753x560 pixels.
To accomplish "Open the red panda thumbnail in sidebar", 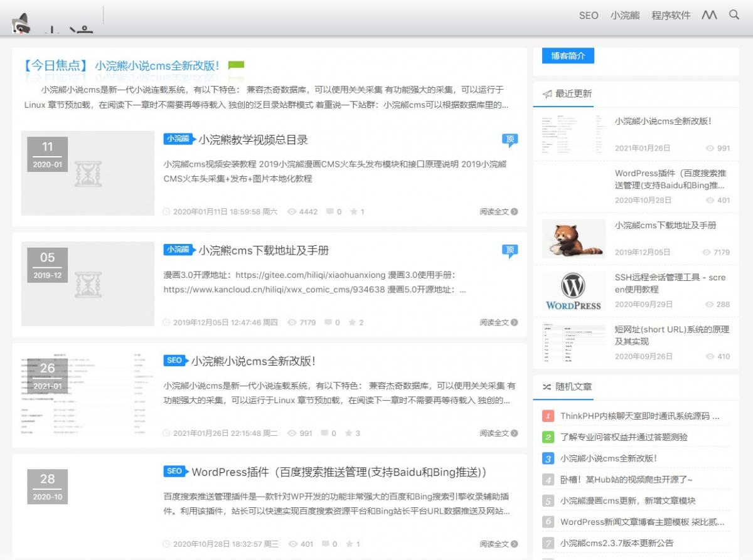I will [574, 238].
